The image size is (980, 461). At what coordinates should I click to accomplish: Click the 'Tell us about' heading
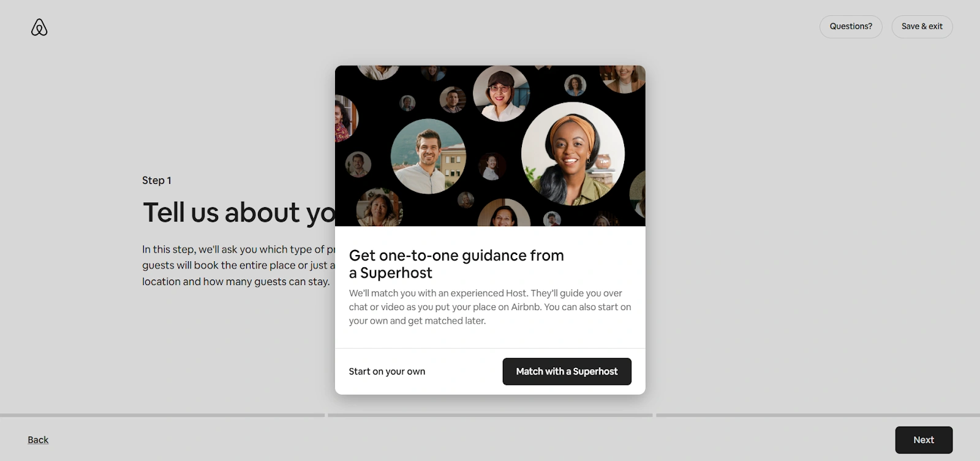coord(239,213)
